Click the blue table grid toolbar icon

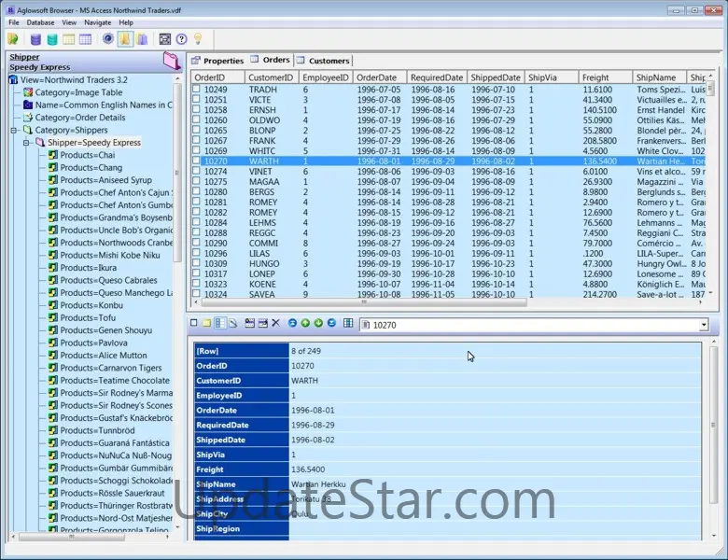tap(86, 39)
